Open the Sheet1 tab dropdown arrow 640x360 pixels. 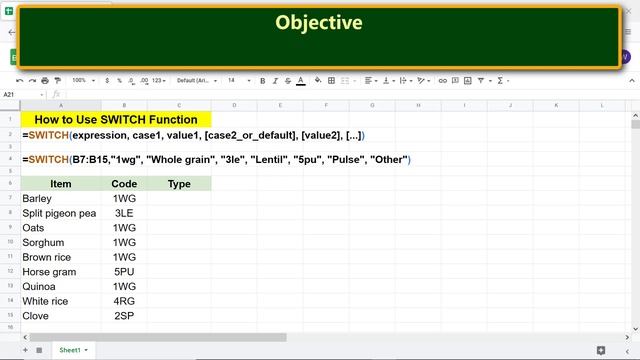point(86,350)
